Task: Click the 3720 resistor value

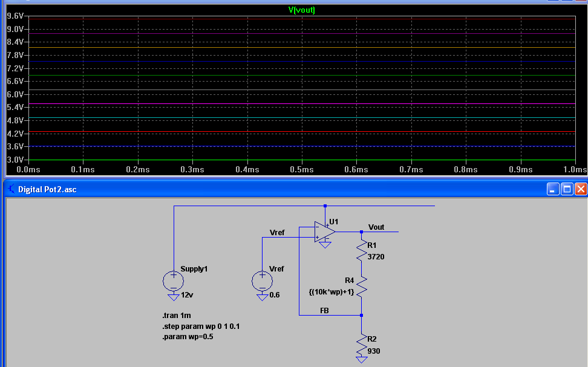Action: click(376, 257)
